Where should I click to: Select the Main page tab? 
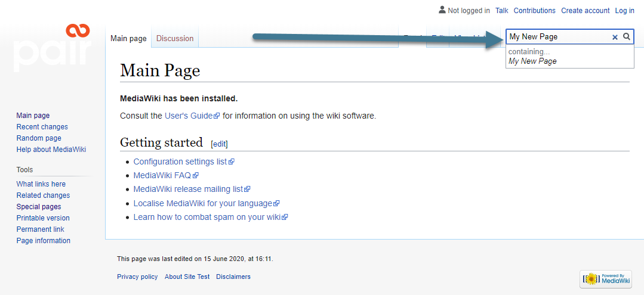[128, 39]
